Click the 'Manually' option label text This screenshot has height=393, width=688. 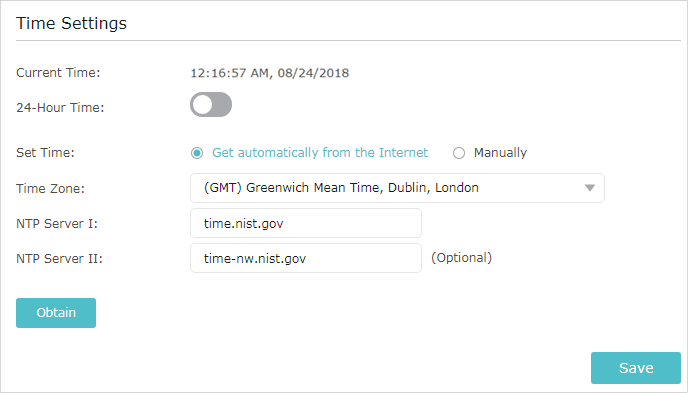[500, 153]
